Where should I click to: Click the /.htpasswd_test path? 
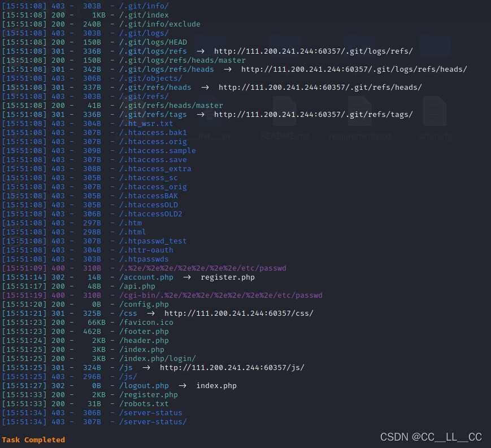pyautogui.click(x=153, y=241)
